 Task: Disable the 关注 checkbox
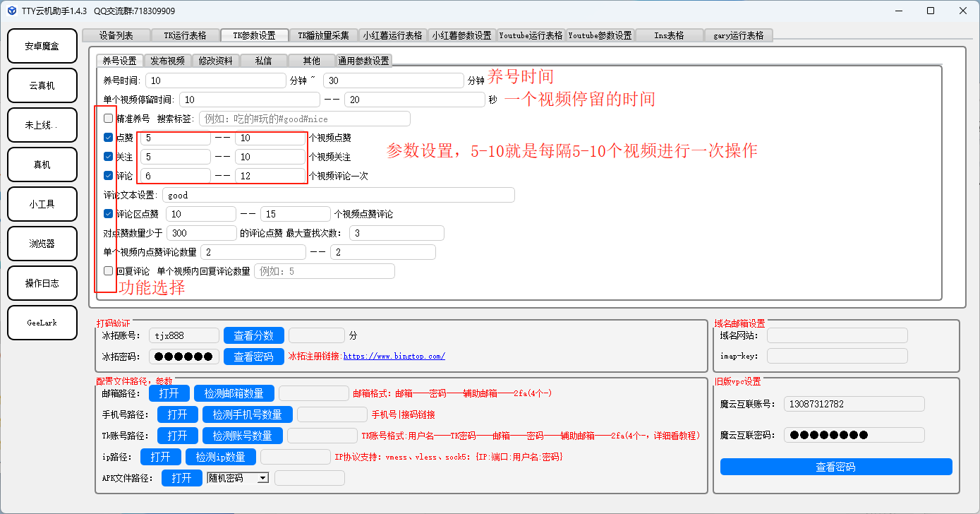coord(108,157)
